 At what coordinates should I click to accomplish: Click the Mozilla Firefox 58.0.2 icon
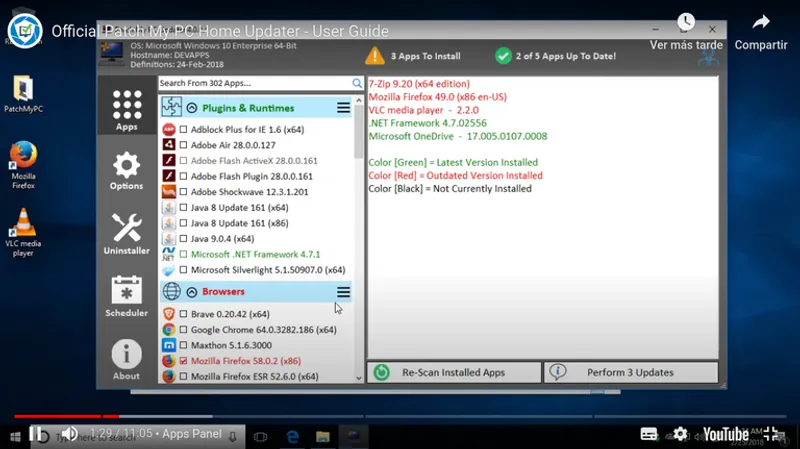click(169, 361)
